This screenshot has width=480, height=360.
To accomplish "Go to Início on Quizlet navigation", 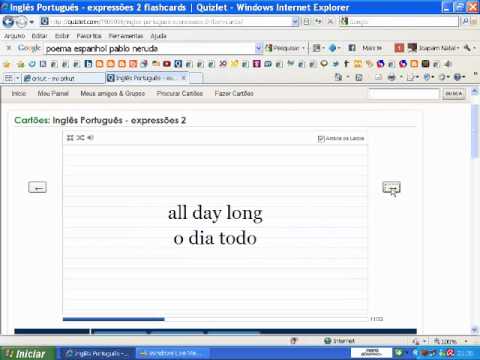I will pos(19,93).
